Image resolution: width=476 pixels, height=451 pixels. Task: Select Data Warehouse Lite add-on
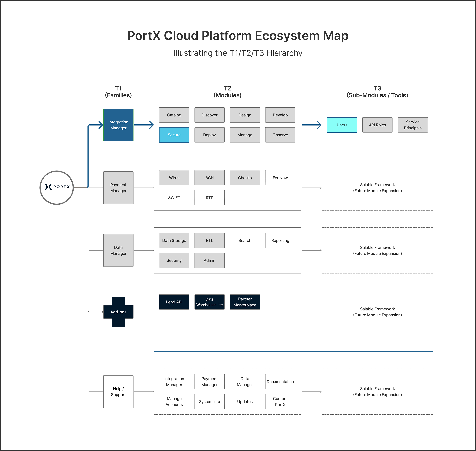click(209, 302)
